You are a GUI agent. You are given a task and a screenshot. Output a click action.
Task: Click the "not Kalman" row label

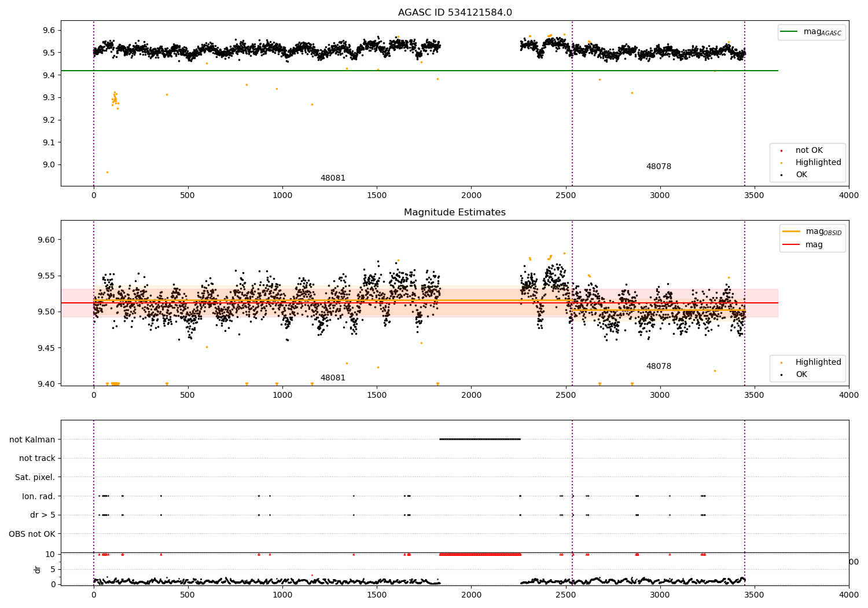click(x=32, y=440)
